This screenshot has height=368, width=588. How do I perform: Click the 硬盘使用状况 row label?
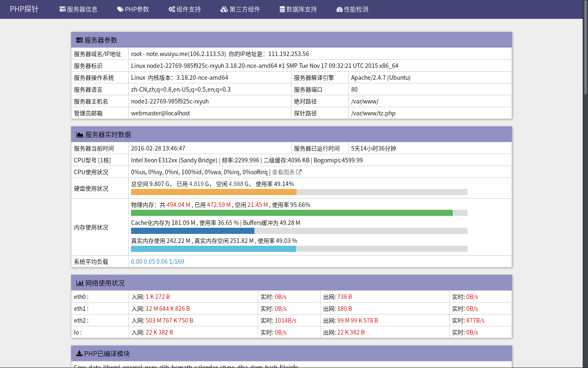(91, 188)
